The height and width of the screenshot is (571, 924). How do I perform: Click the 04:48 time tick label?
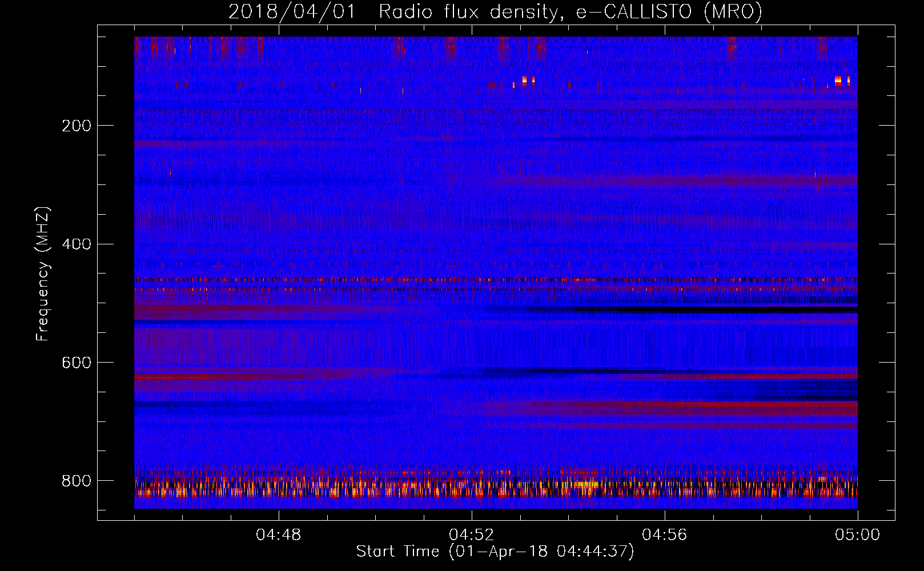coord(279,535)
